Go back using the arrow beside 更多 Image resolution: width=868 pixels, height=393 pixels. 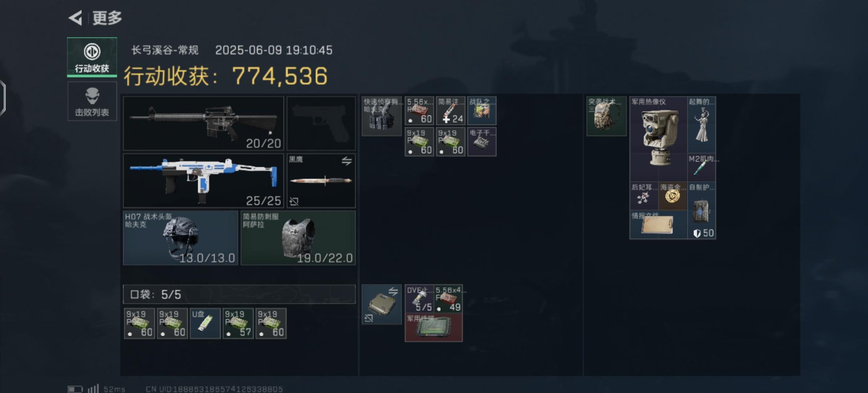75,18
